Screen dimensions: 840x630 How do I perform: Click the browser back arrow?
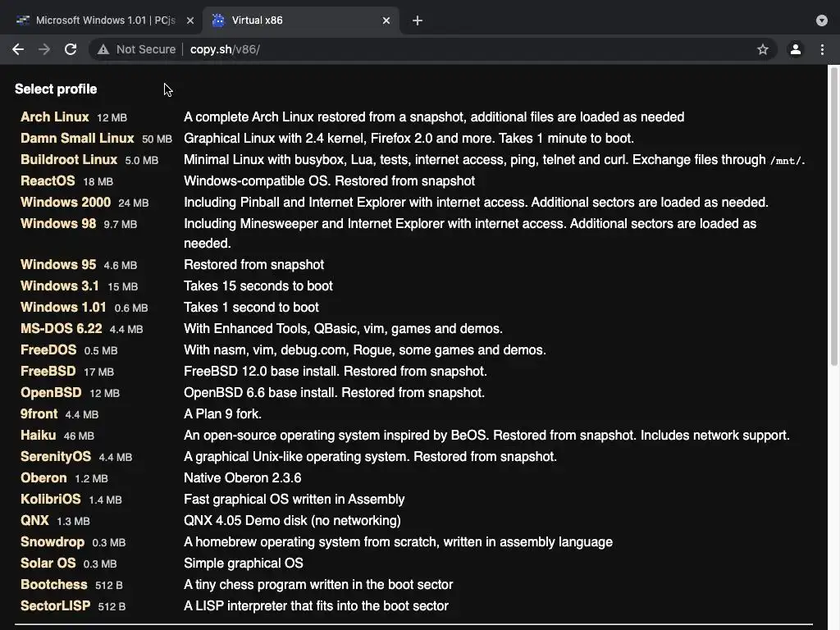click(x=18, y=49)
